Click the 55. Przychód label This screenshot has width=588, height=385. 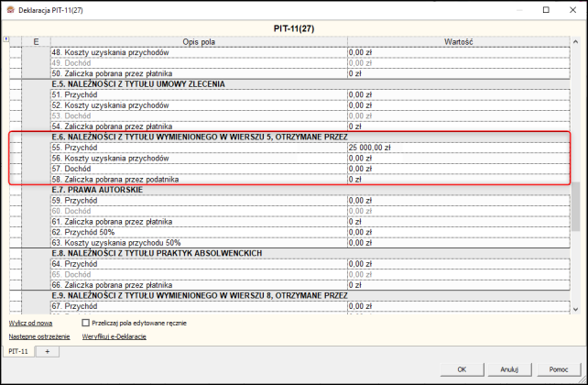[x=74, y=148]
